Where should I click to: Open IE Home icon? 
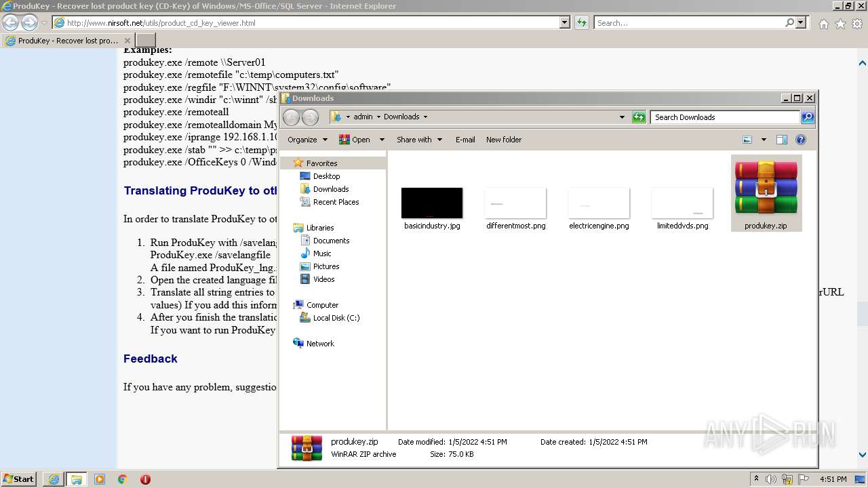pos(823,24)
